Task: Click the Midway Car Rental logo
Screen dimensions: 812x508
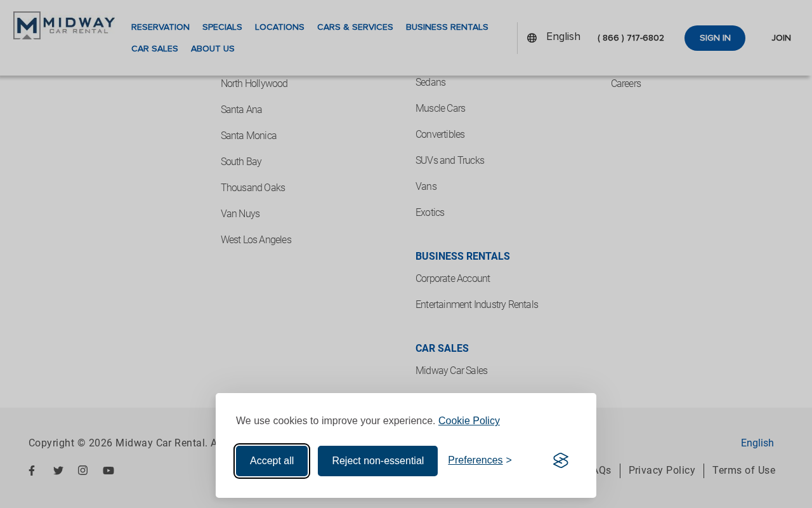Action: (64, 25)
